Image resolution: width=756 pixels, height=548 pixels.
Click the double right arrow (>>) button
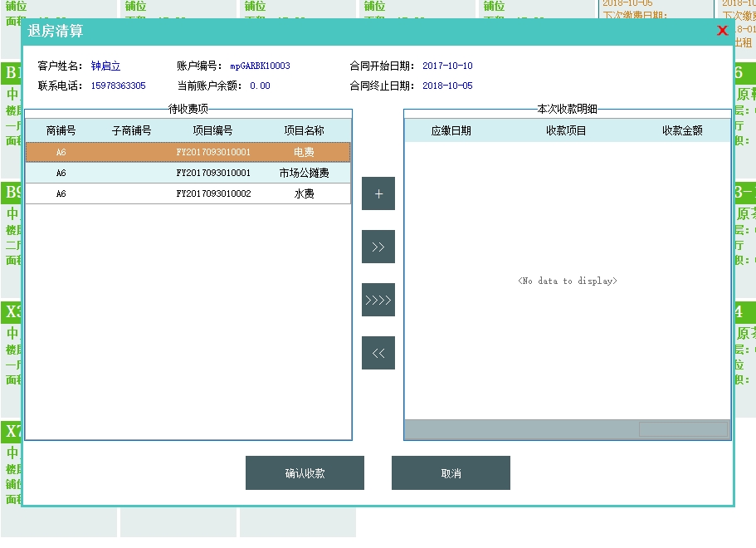click(378, 247)
